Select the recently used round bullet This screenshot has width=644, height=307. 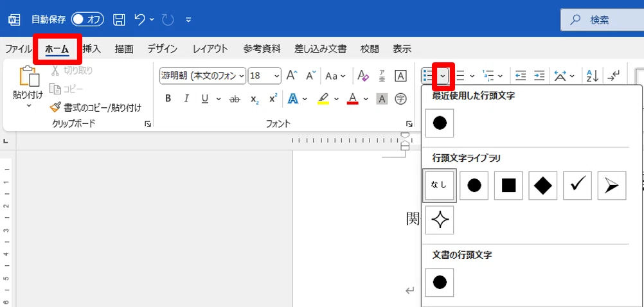point(440,123)
